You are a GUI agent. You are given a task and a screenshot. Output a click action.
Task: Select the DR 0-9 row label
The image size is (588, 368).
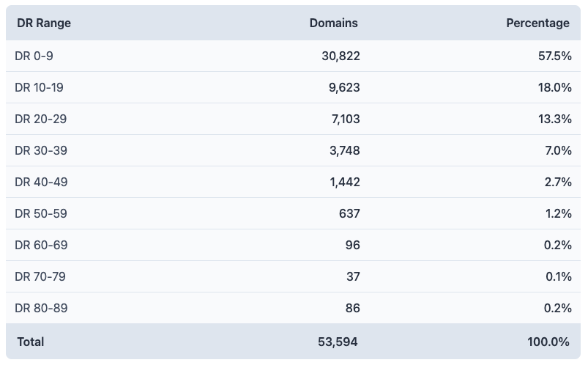[x=34, y=56]
